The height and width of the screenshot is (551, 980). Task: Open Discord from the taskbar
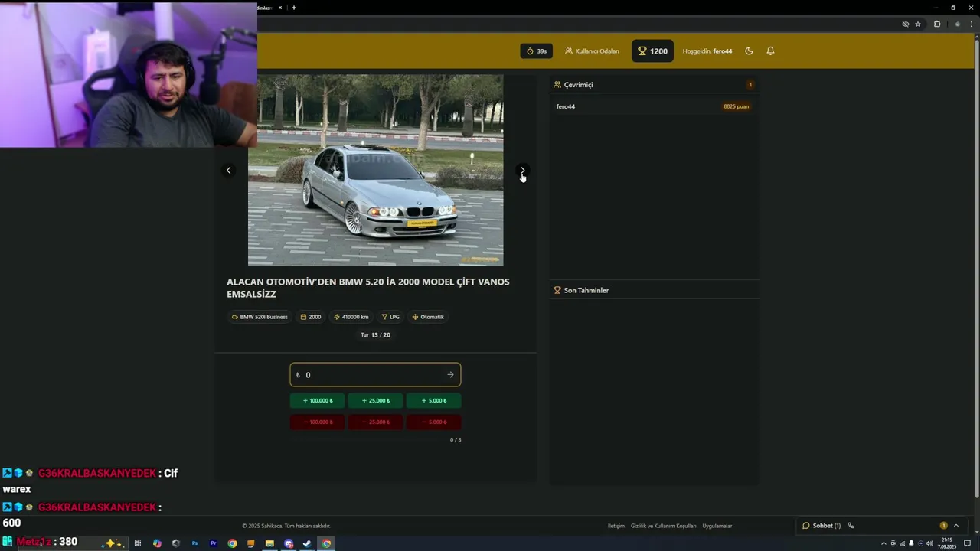pyautogui.click(x=289, y=543)
